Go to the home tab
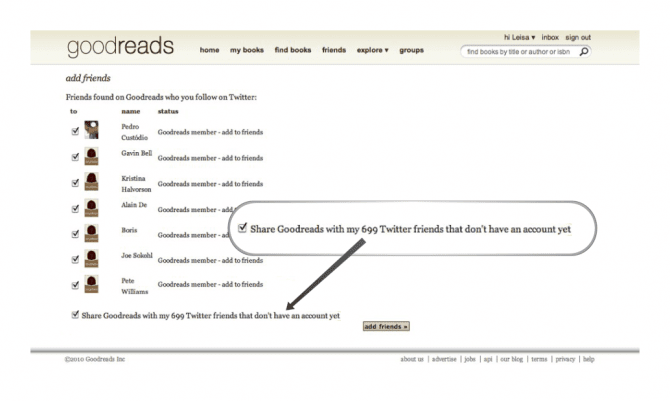The width and height of the screenshot is (670, 401). pos(209,50)
